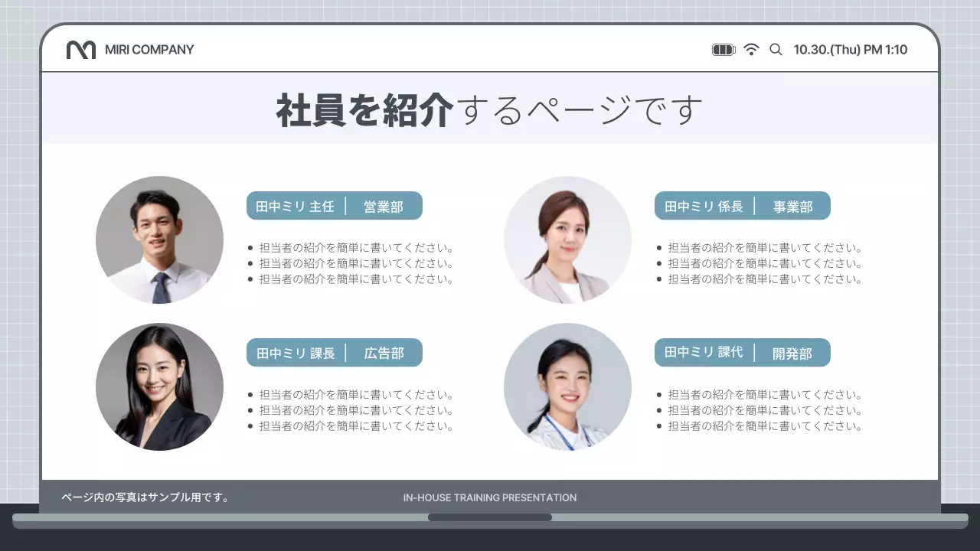Open the Wi-Fi status icon
This screenshot has width=980, height=551.
point(751,50)
